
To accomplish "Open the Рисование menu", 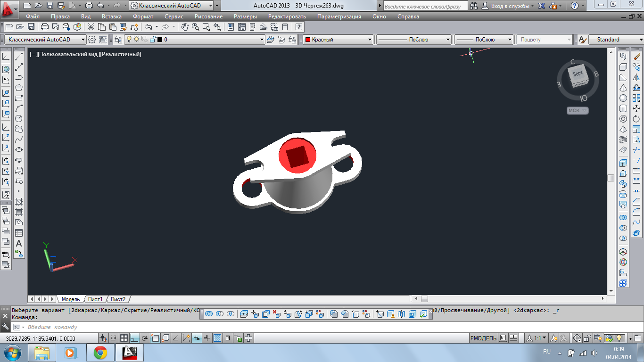I will click(x=208, y=16).
